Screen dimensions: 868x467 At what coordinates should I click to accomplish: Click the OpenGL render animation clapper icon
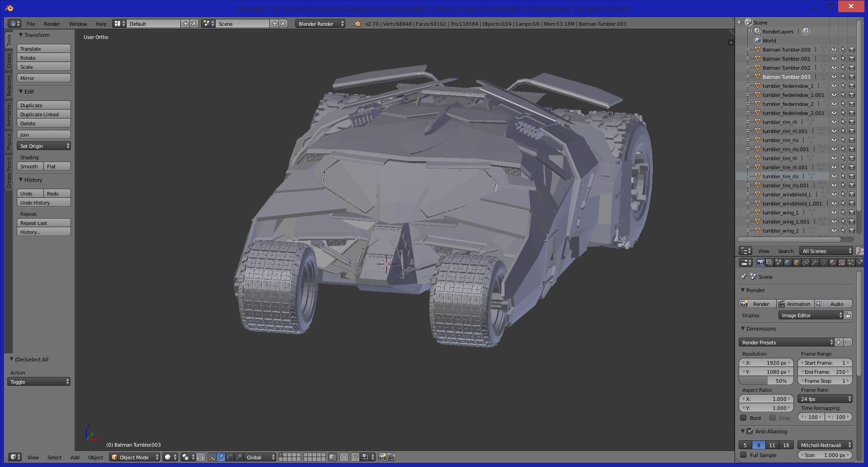click(x=391, y=457)
